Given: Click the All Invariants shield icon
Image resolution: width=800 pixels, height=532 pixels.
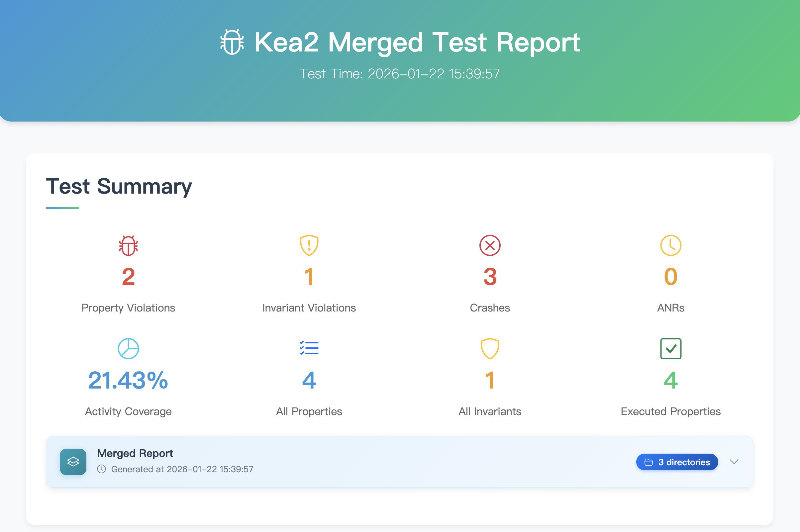Looking at the screenshot, I should [489, 348].
